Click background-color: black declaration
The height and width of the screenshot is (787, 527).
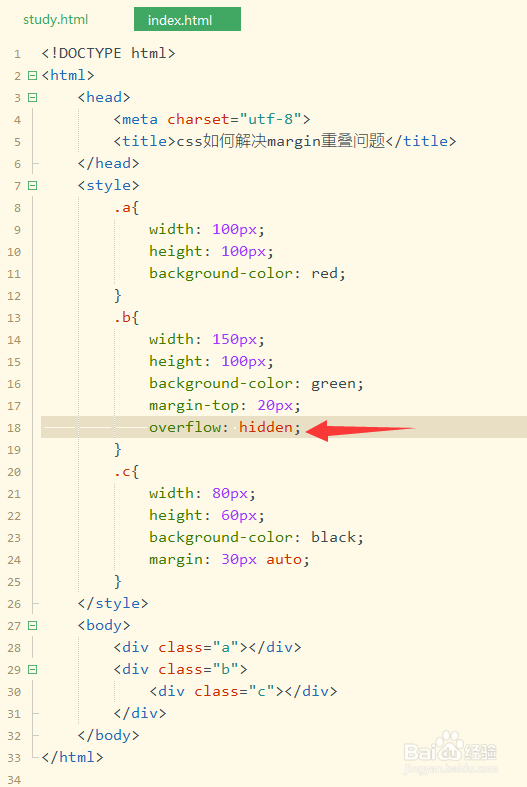click(x=256, y=538)
